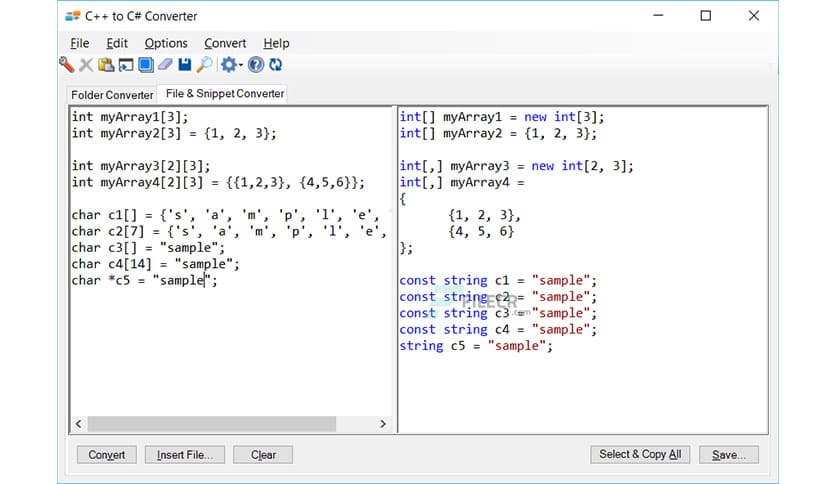Switch to the Folder Converter tab

pyautogui.click(x=112, y=95)
